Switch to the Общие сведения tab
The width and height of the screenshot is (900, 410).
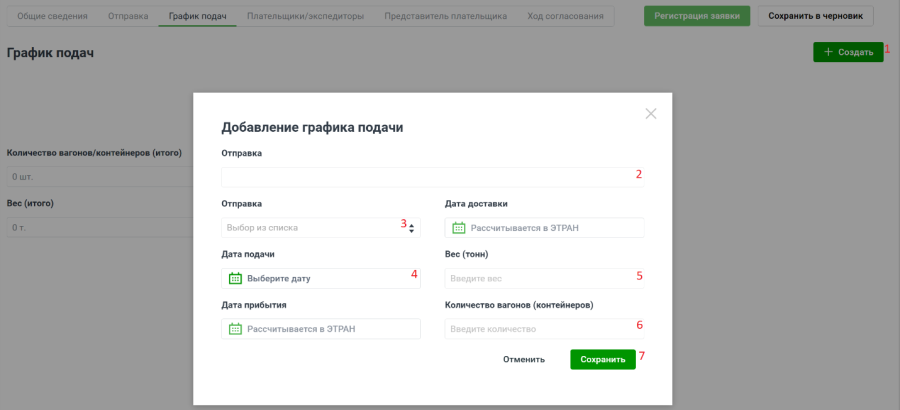click(x=52, y=17)
